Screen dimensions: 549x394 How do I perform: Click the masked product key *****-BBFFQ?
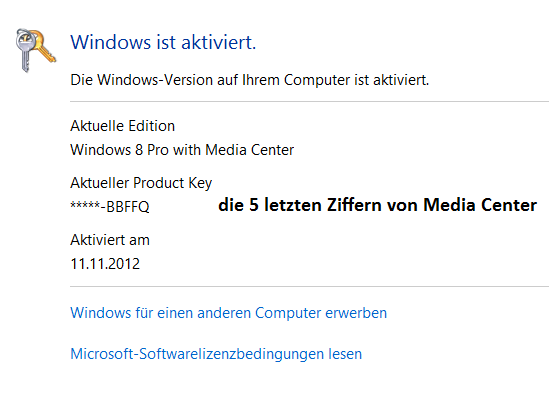click(x=110, y=207)
